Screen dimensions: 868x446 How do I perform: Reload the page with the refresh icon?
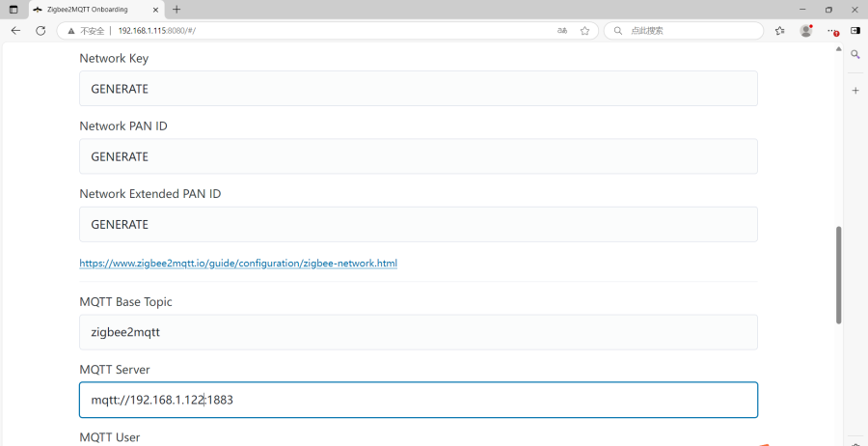pos(41,31)
